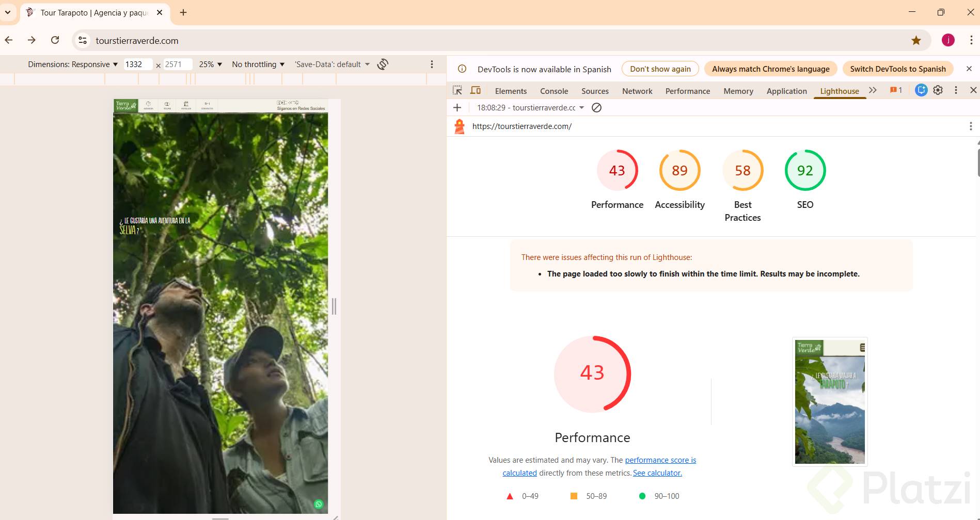Open the DevTools issues counter

click(x=896, y=90)
